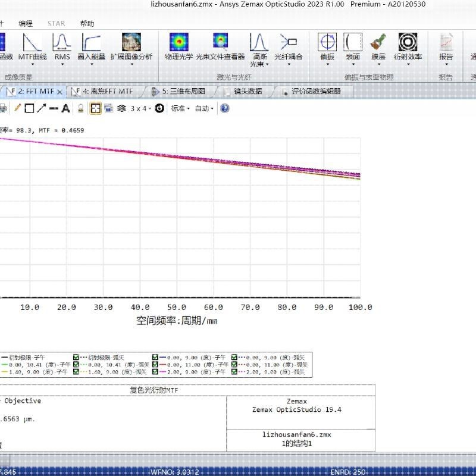
Task: Expand arrow under 光纤耦合
Action: click(x=289, y=64)
